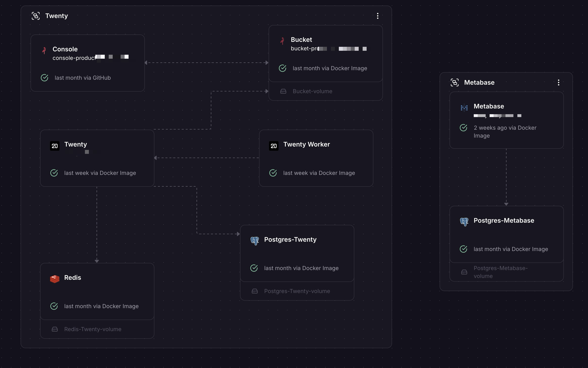The image size is (588, 368).
Task: Select the Metabase service card title
Action: point(489,106)
